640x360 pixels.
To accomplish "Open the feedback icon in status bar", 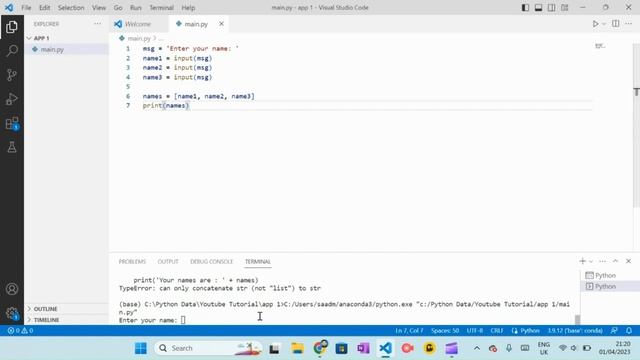I will click(614, 331).
